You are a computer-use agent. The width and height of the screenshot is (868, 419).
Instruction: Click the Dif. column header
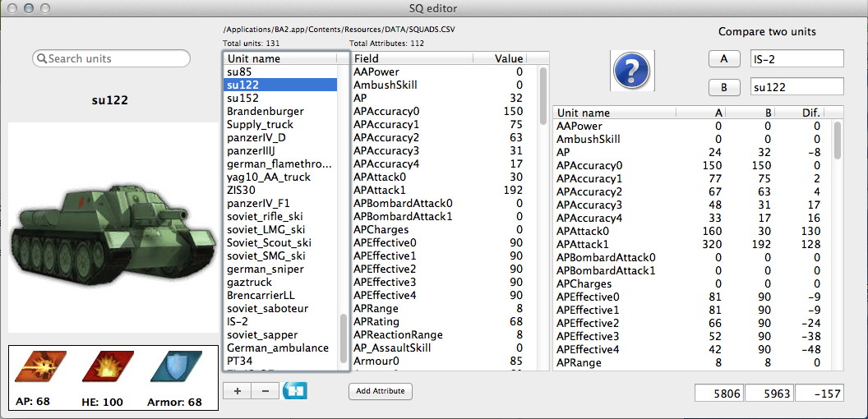pos(799,113)
